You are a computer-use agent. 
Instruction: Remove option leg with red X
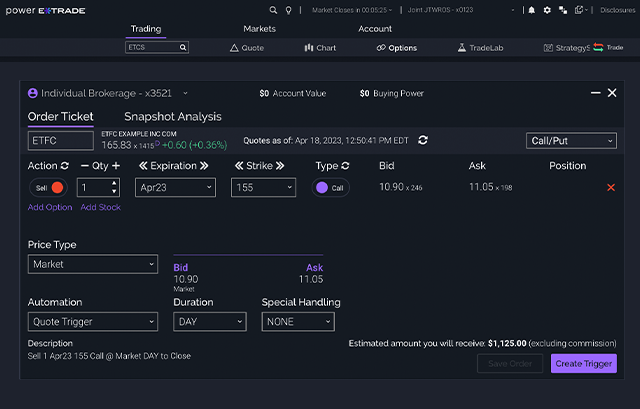point(611,187)
